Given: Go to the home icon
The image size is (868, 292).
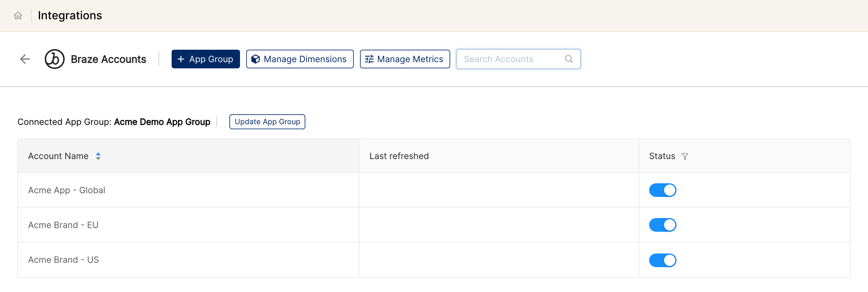Looking at the screenshot, I should 18,16.
